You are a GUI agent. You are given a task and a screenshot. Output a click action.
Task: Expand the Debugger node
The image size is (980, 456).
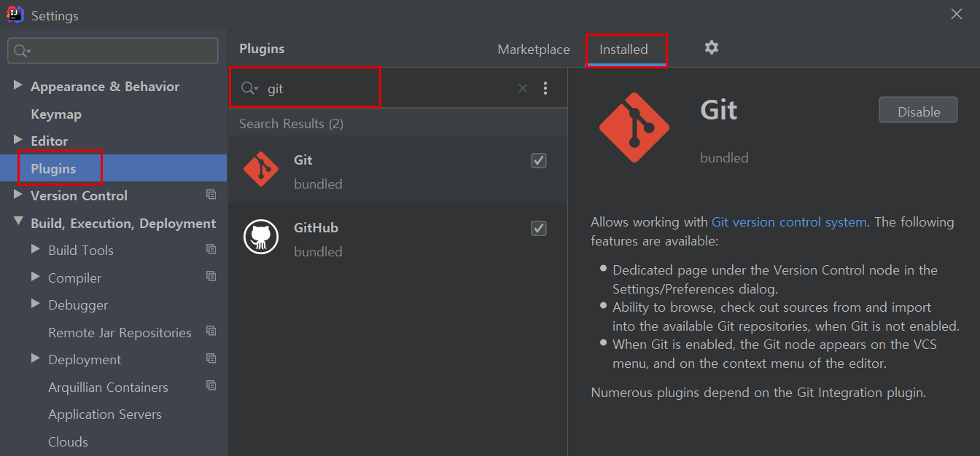point(35,304)
